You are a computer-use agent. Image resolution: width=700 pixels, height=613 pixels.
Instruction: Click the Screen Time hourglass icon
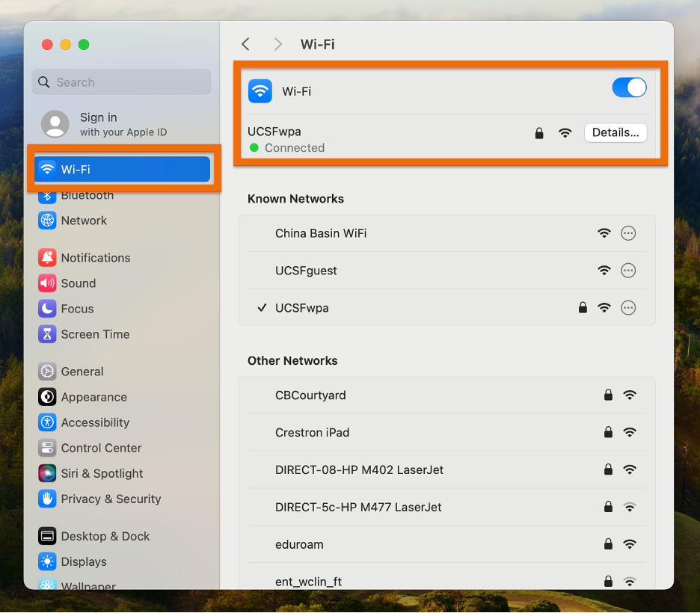[x=47, y=334]
